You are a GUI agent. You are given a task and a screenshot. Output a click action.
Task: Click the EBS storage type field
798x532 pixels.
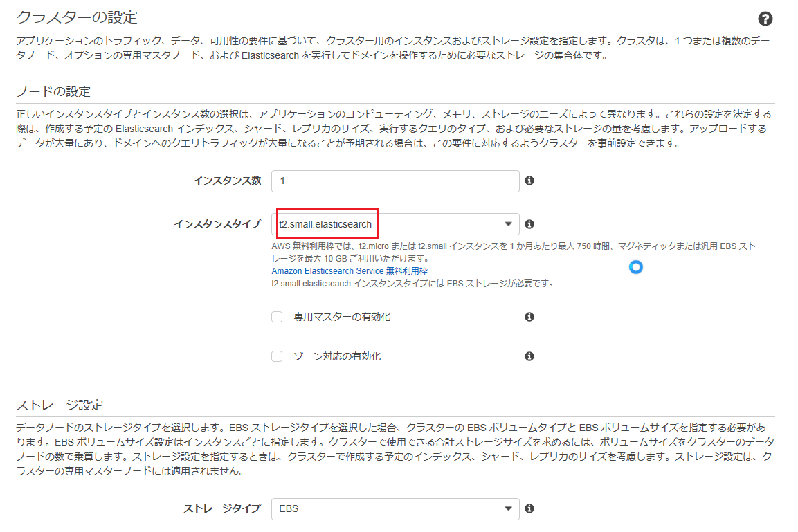tap(395, 508)
